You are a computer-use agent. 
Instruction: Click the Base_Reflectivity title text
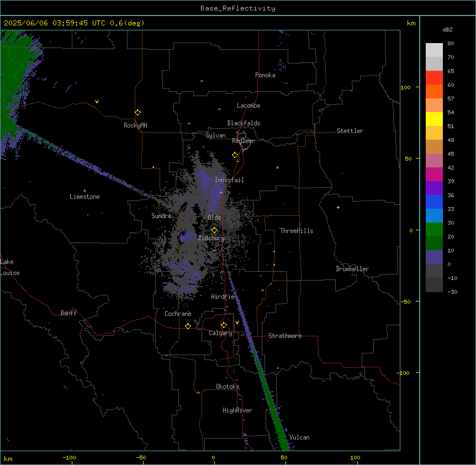point(237,8)
